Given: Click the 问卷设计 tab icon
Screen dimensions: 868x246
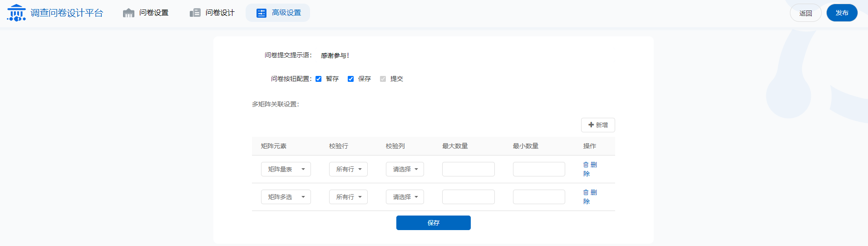Looking at the screenshot, I should tap(195, 13).
